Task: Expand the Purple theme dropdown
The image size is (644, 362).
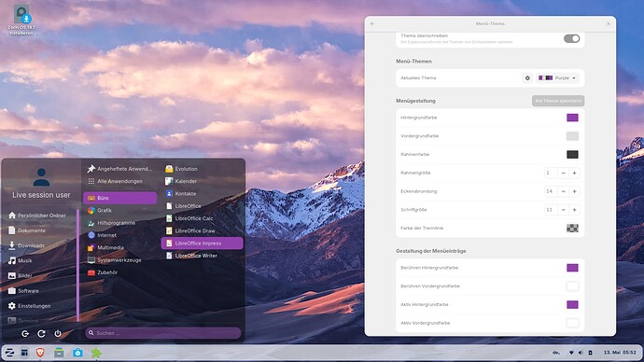Action: pyautogui.click(x=557, y=78)
